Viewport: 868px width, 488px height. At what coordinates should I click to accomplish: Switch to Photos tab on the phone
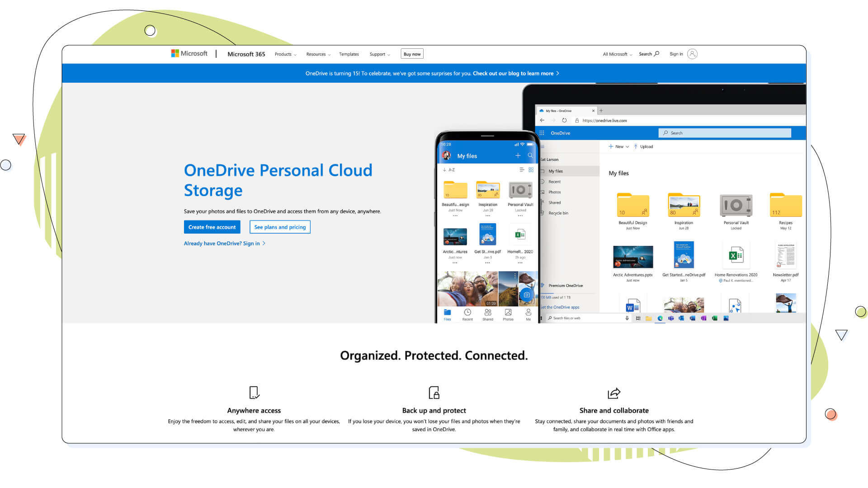[x=508, y=314]
